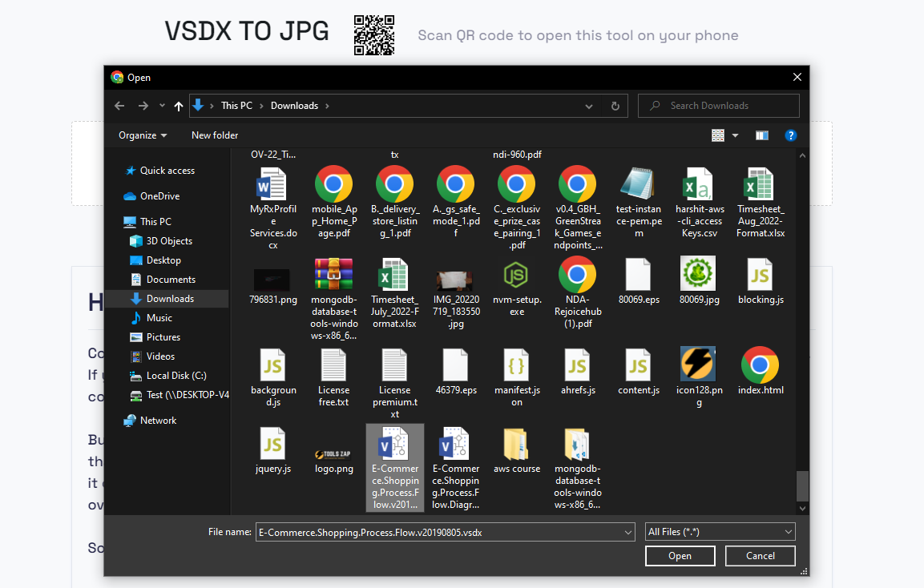The height and width of the screenshot is (588, 924).
Task: Open the file name history dropdown
Action: pos(628,531)
